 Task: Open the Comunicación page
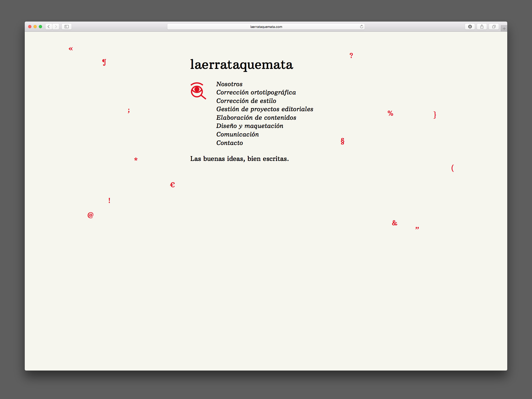click(x=238, y=134)
